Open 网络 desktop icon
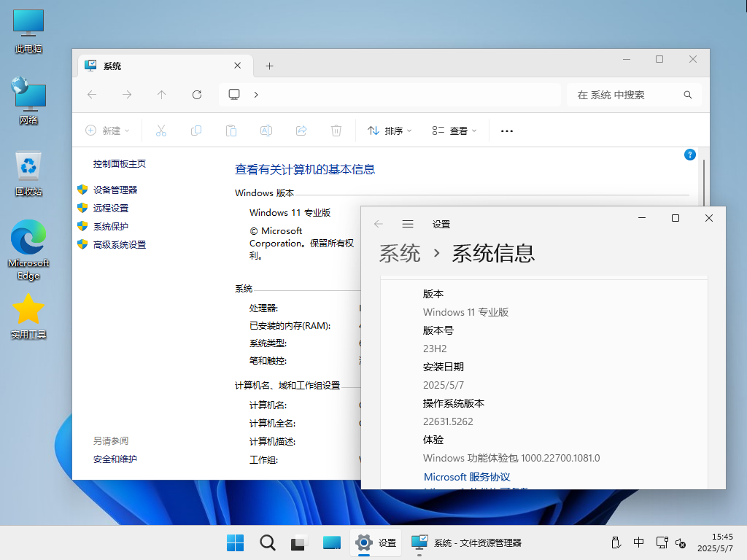Image resolution: width=747 pixels, height=560 pixels. (x=28, y=101)
